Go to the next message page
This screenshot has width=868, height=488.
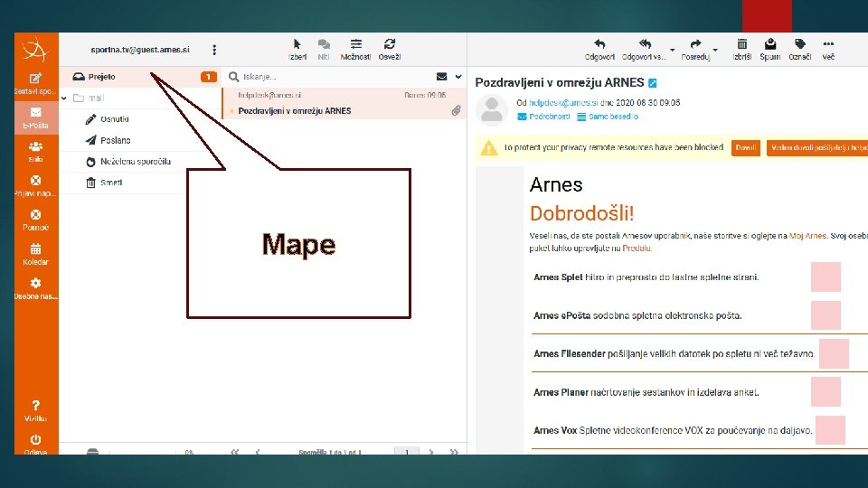point(431,452)
